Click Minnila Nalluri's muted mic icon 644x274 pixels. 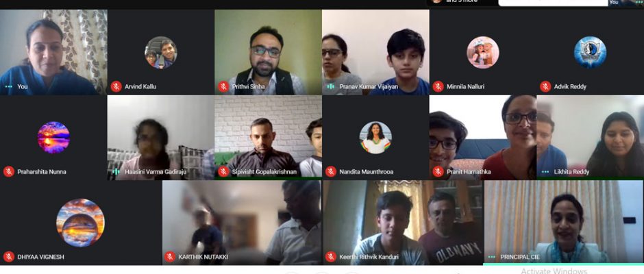tap(438, 87)
